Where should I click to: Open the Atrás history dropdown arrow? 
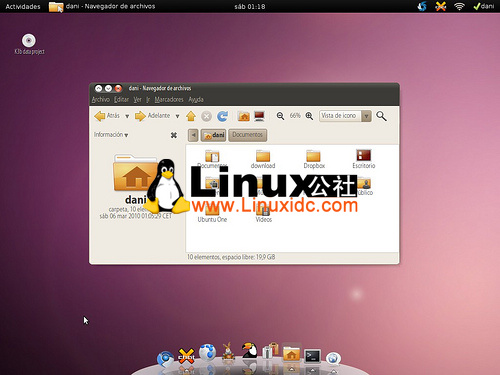127,116
